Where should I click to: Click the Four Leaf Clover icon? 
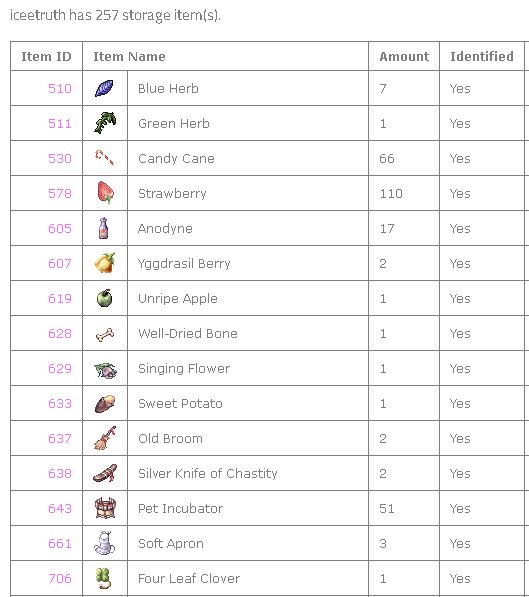(x=103, y=578)
